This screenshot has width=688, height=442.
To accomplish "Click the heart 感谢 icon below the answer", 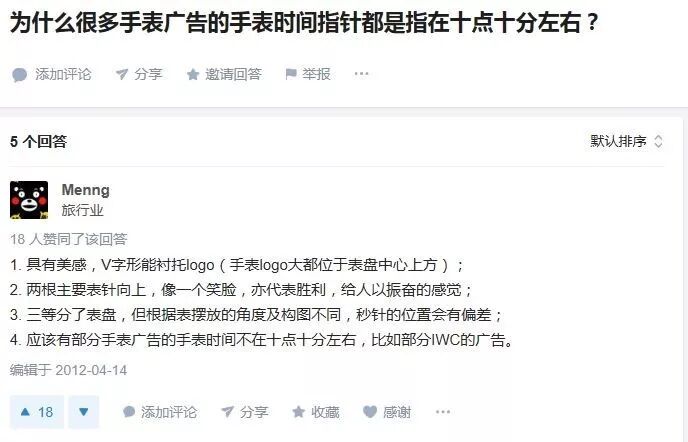I will pyautogui.click(x=370, y=412).
